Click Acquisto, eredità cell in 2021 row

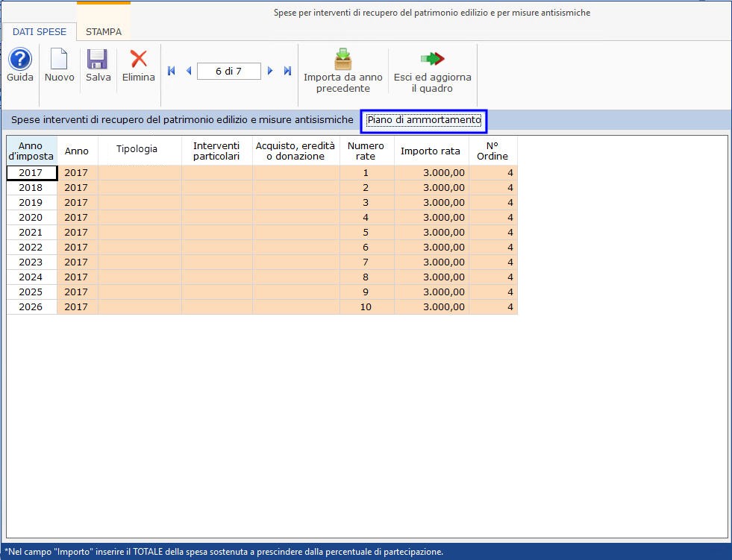click(x=296, y=233)
